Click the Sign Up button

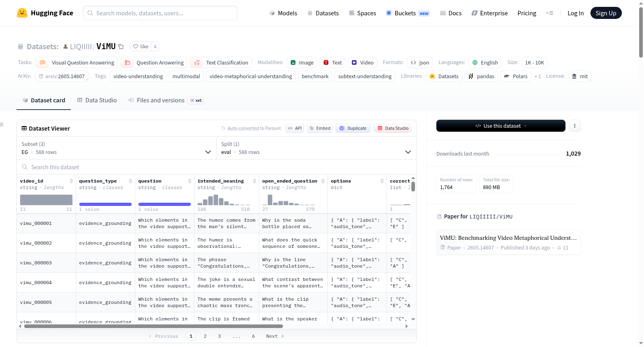click(606, 13)
